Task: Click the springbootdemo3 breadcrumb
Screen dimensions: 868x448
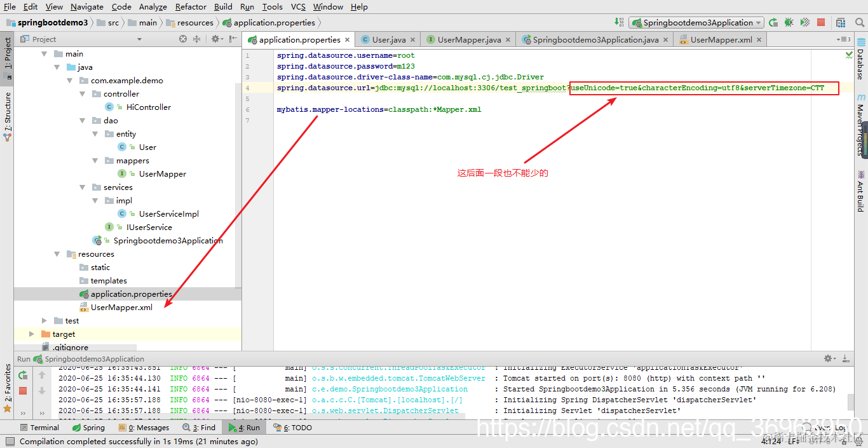Action: point(48,22)
